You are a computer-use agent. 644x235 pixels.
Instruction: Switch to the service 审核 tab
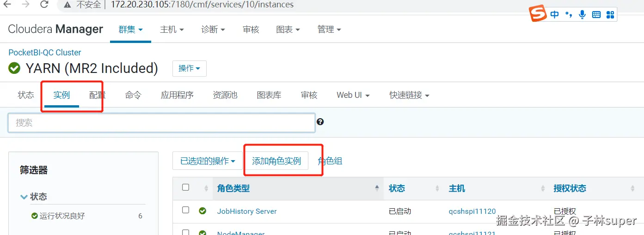coord(309,95)
